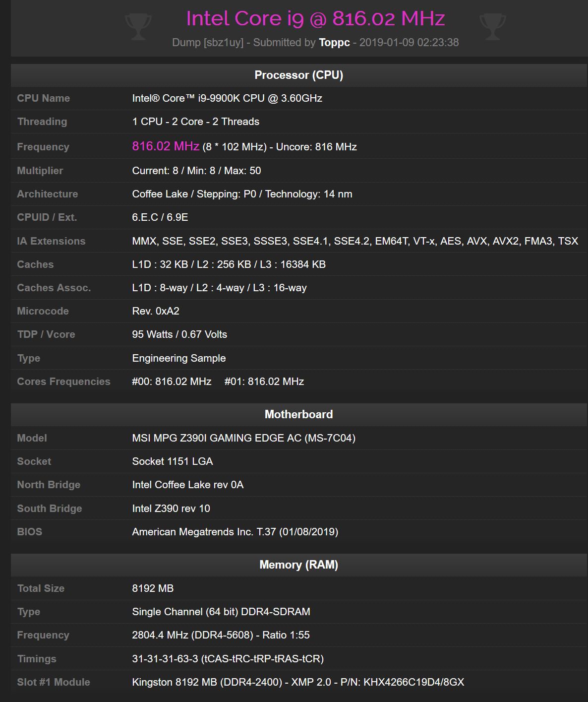Viewport: 588px width, 702px height.
Task: Click the trophy icon left of the title
Action: 138,26
